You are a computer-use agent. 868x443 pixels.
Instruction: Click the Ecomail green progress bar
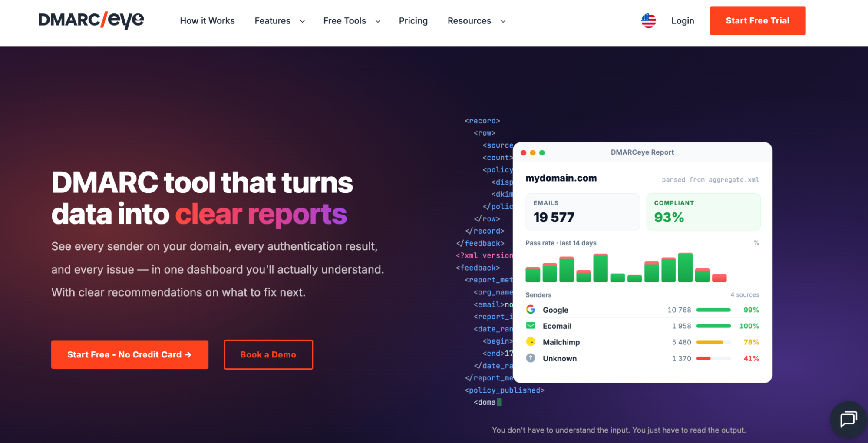(713, 326)
